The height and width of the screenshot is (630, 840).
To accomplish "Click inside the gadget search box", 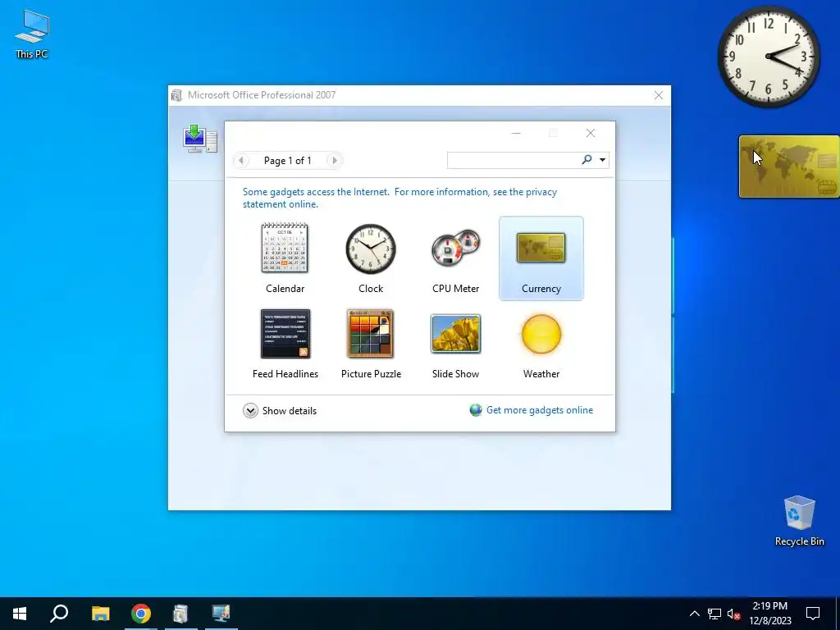I will coord(514,160).
